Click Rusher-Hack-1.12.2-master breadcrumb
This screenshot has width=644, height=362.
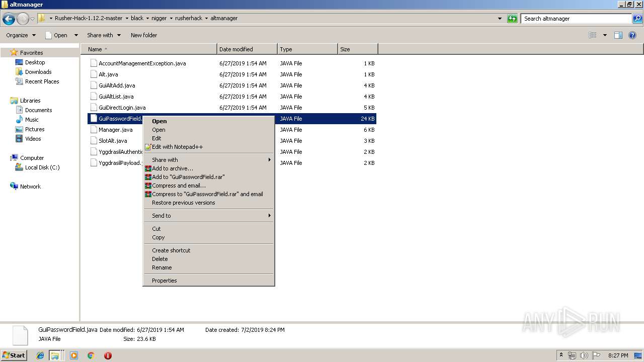89,18
